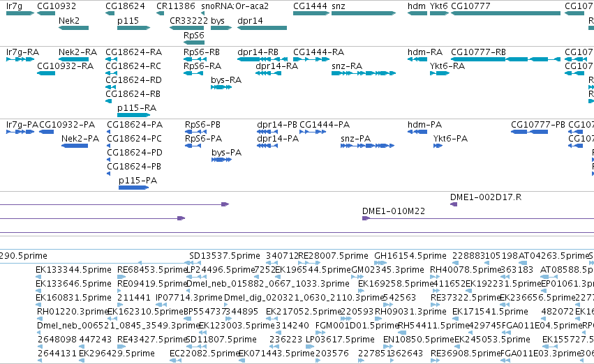Select protein Ir7g-PA
This screenshot has height=364, width=594.
click(20, 132)
